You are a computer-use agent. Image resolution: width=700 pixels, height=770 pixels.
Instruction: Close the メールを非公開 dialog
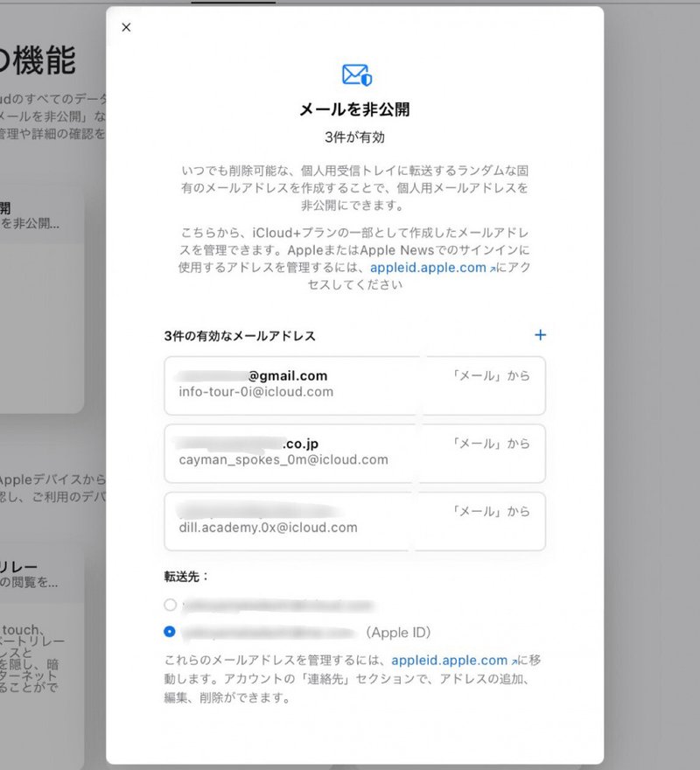pos(126,27)
